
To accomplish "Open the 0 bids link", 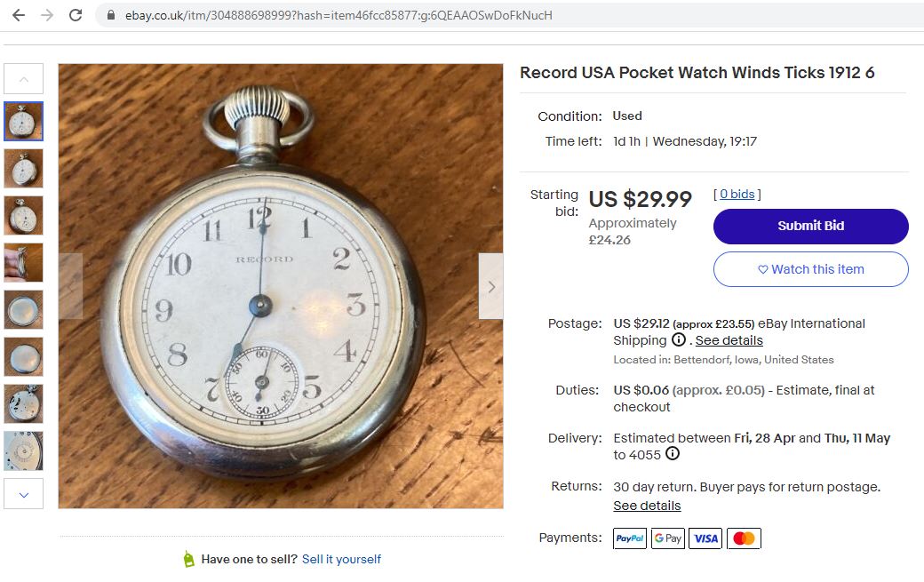I will [x=737, y=194].
